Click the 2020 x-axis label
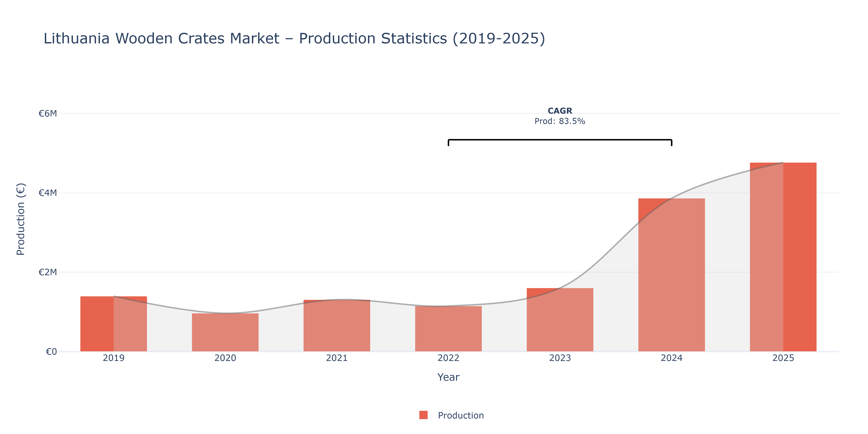Image resolution: width=868 pixels, height=434 pixels. click(x=225, y=358)
